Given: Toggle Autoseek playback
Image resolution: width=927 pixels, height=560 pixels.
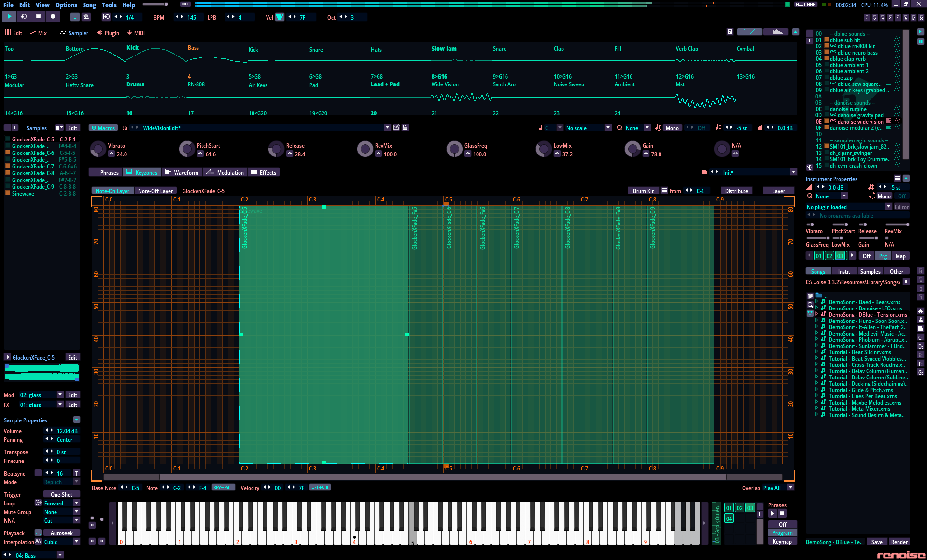Looking at the screenshot, I should coord(61,533).
